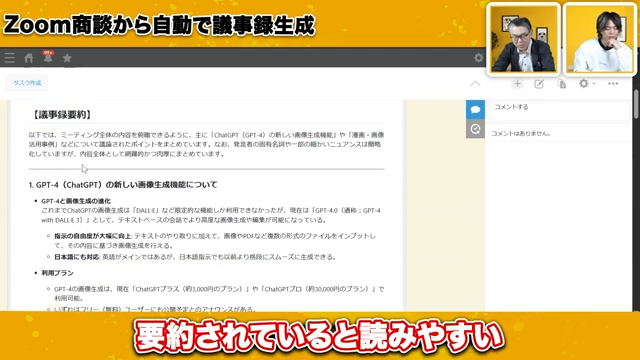The height and width of the screenshot is (360, 640).
Task: Duplicate the record with copy icon
Action: pyautogui.click(x=562, y=84)
